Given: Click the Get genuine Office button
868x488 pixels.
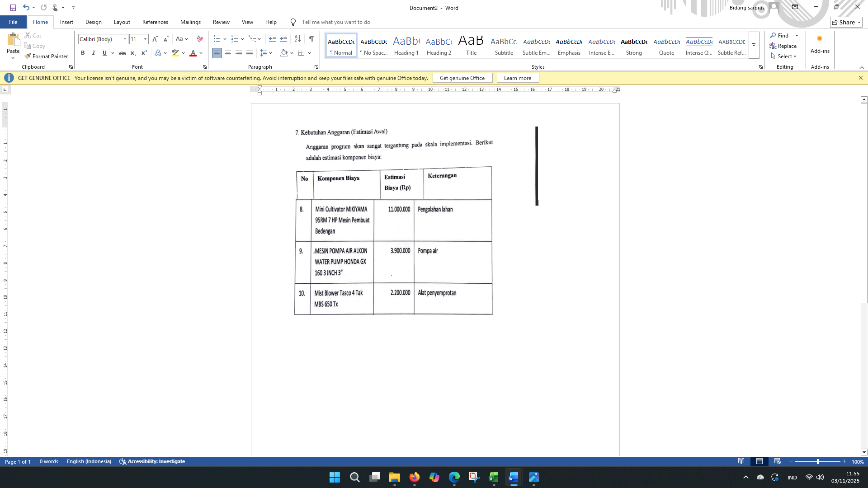Looking at the screenshot, I should (462, 78).
